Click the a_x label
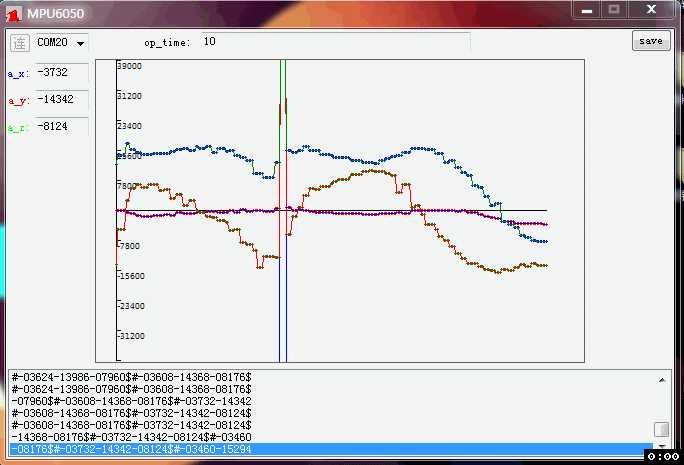Image resolution: width=684 pixels, height=465 pixels. 18,74
